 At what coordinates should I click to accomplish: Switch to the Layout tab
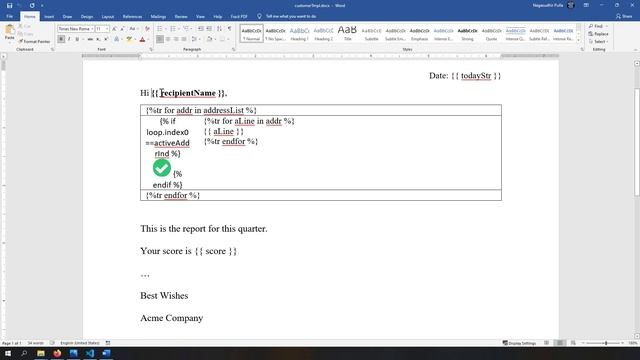point(108,17)
